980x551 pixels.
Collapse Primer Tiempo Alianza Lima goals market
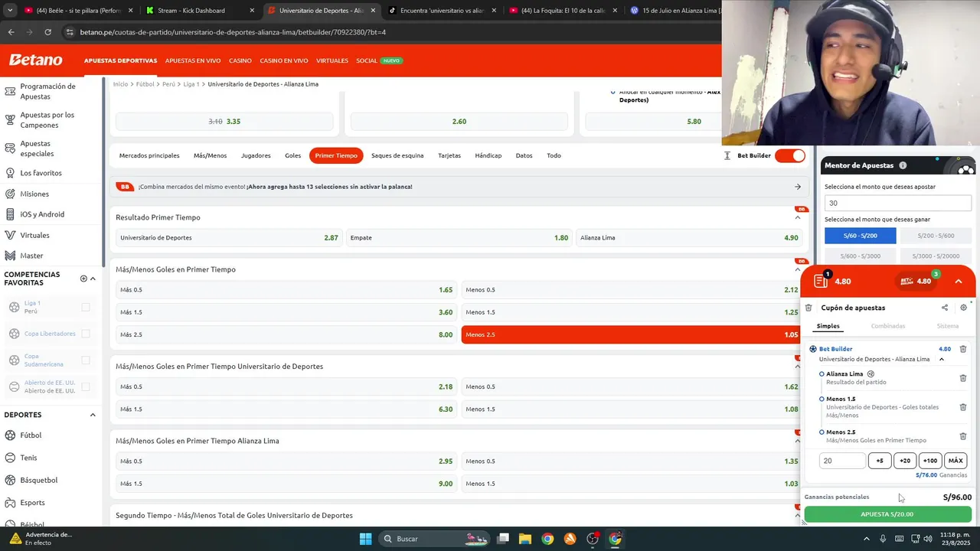pos(797,441)
